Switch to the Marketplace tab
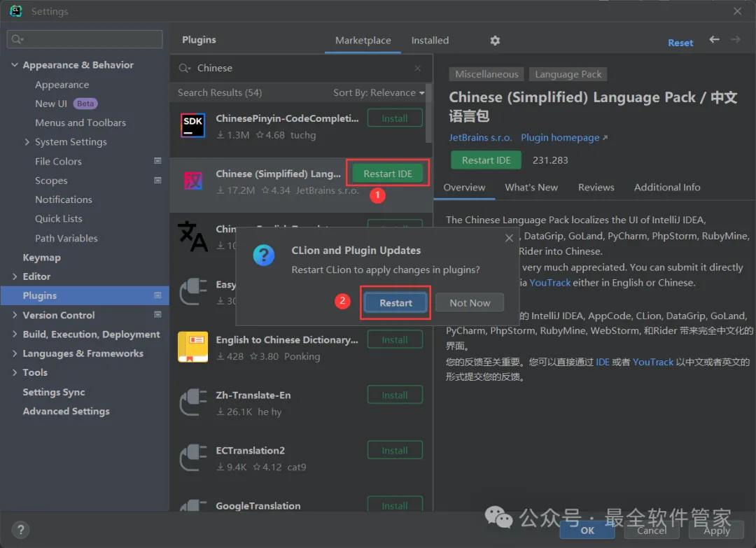The image size is (756, 548). click(x=363, y=41)
